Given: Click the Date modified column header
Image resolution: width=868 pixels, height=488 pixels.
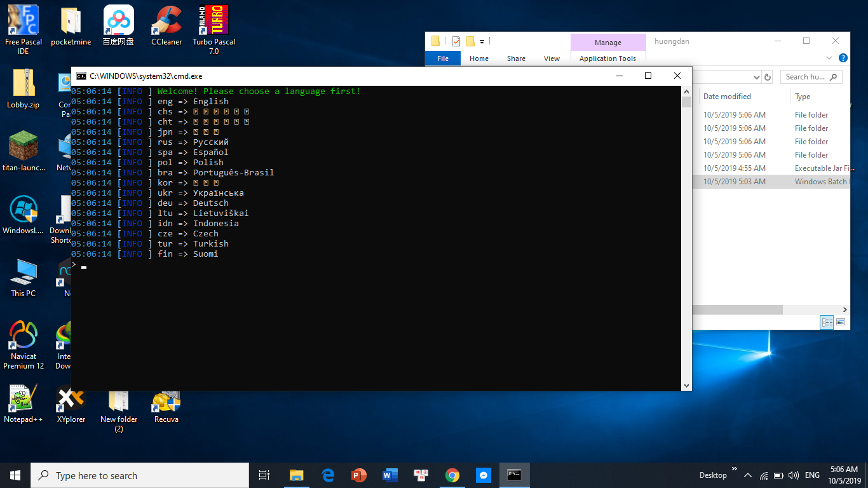Looking at the screenshot, I should click(x=727, y=97).
